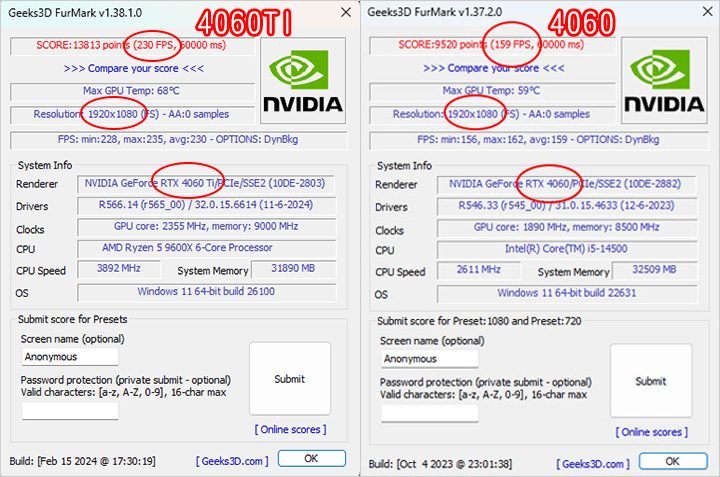Click OK in the v1.37.2.0 window
The image size is (720, 477).
pyautogui.click(x=673, y=461)
